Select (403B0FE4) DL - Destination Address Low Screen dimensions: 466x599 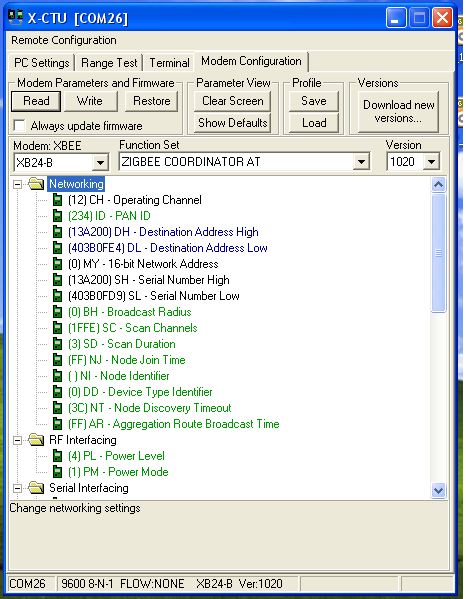[168, 248]
